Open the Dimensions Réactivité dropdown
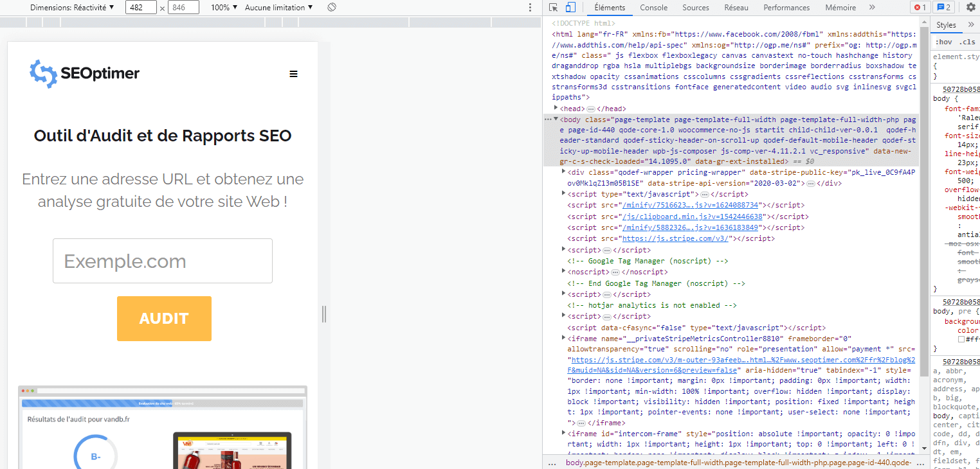Screen dimensions: 980x469 pyautogui.click(x=72, y=8)
